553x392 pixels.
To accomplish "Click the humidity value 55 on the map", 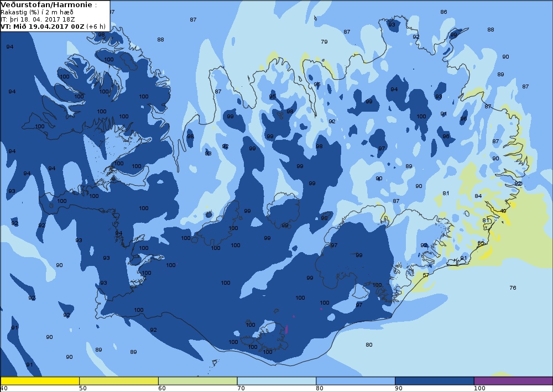I will pos(481,243).
